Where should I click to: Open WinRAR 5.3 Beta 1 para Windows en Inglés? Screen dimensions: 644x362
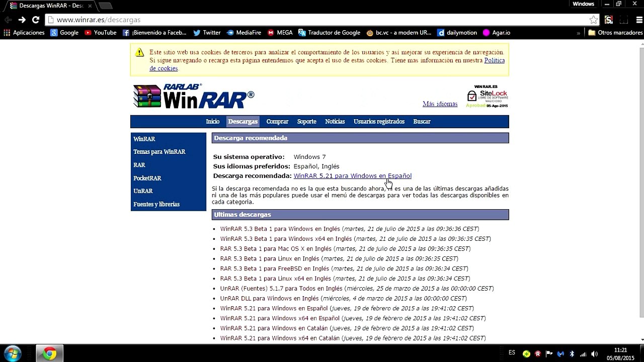[x=280, y=229]
